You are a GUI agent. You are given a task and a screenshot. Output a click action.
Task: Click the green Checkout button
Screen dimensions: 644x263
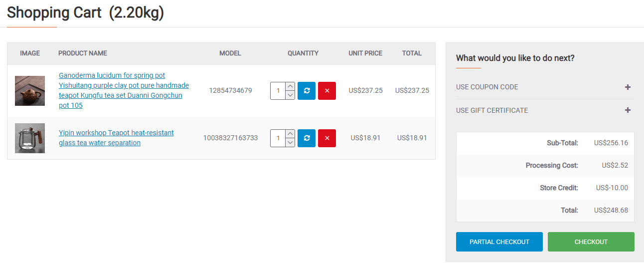point(591,242)
